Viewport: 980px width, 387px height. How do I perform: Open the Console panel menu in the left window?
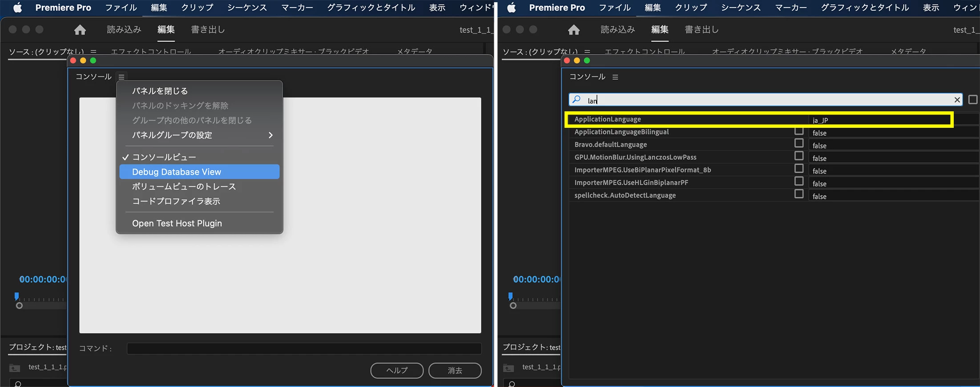click(121, 77)
